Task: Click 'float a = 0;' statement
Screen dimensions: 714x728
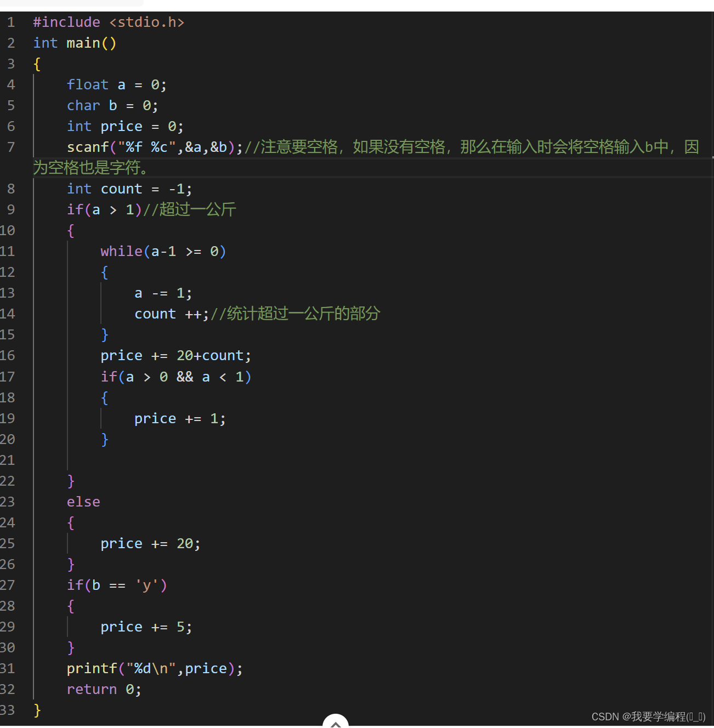Action: coord(117,85)
